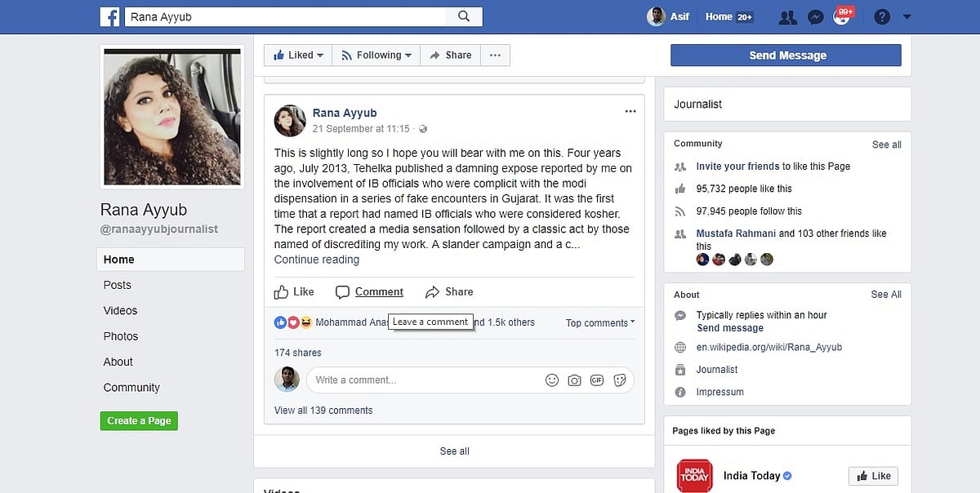Click into the Rana Ayyub search field
Screen dimensions: 980x493
click(x=285, y=16)
